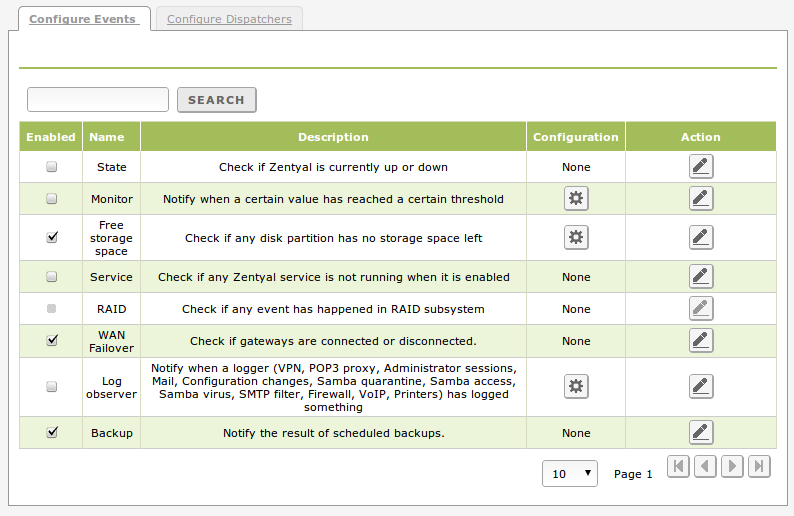Image resolution: width=794 pixels, height=516 pixels.
Task: Enable the State event checkbox
Action: 52,167
